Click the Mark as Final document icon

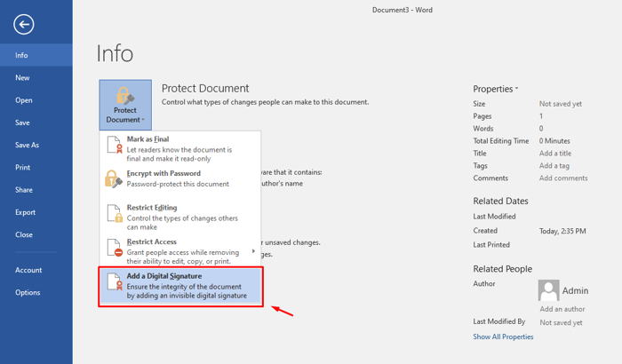pos(115,145)
